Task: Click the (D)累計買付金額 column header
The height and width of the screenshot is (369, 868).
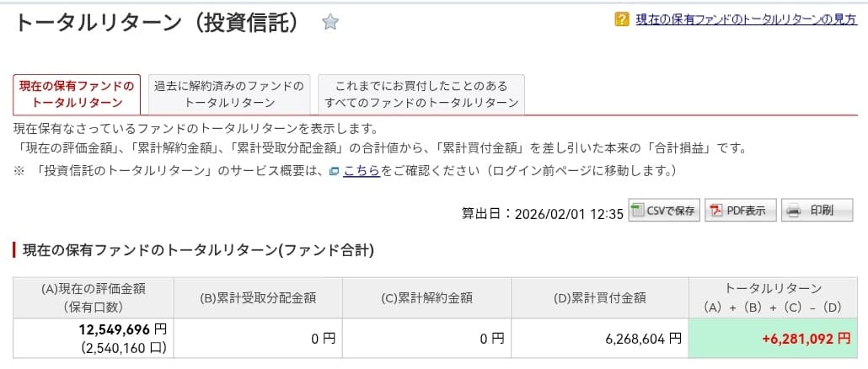Action: click(601, 297)
